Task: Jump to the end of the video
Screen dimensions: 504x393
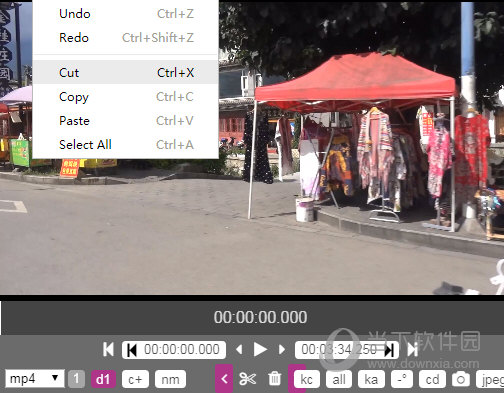Action: click(412, 350)
